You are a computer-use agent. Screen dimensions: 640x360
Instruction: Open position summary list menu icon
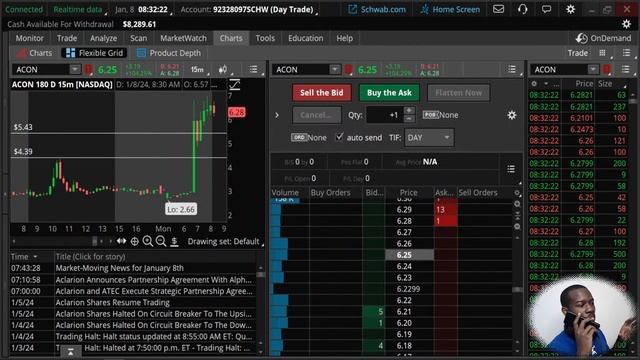(x=511, y=169)
